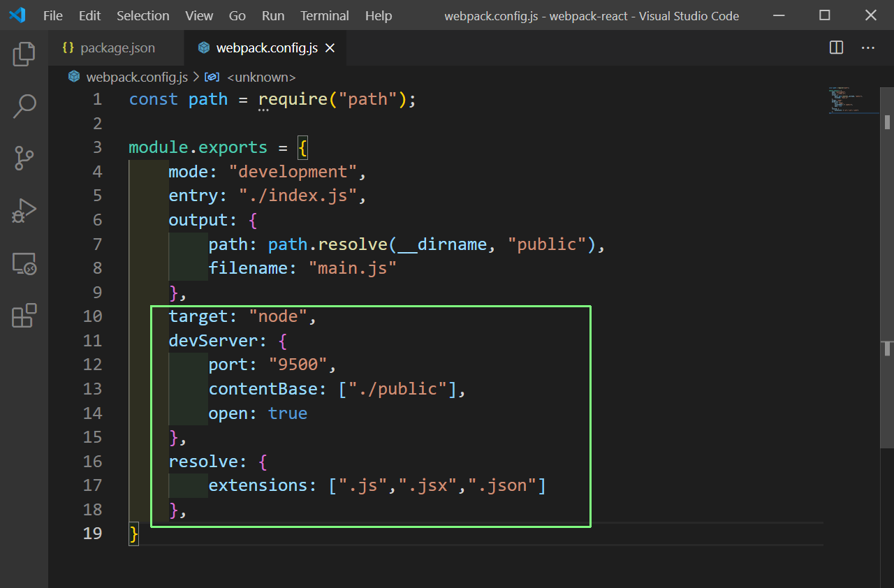
Task: Click the code minimap preview
Action: point(853,101)
